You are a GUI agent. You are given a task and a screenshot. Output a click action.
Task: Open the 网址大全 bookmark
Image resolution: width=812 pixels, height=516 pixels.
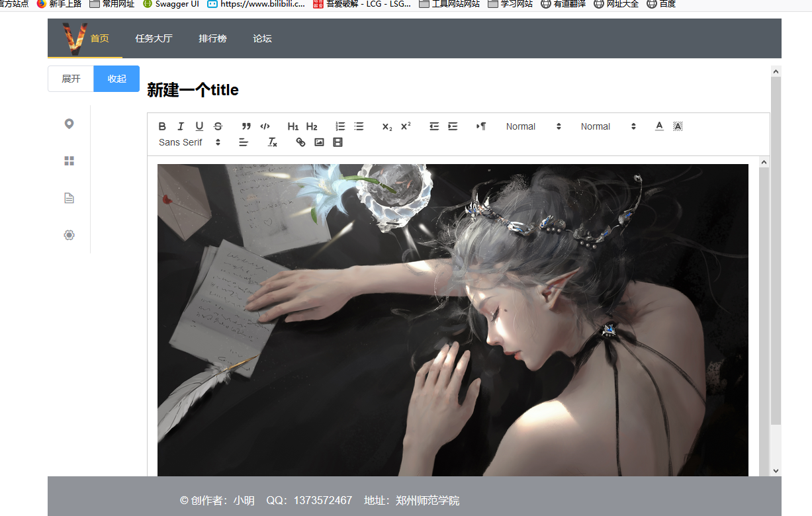616,4
